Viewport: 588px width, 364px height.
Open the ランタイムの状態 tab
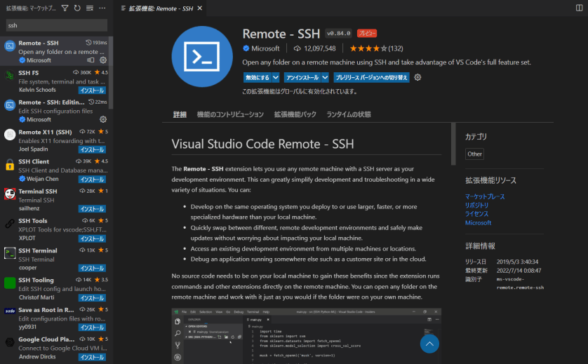pos(349,114)
